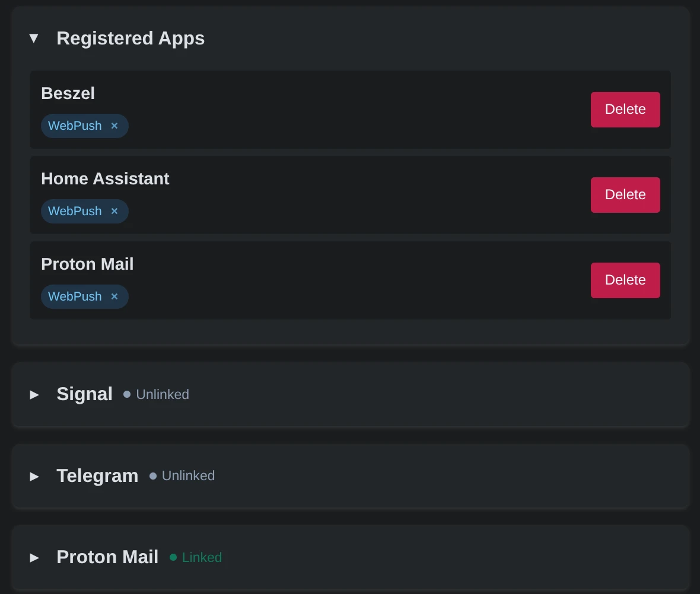Select the Home Assistant app name
The image size is (700, 594).
(105, 179)
